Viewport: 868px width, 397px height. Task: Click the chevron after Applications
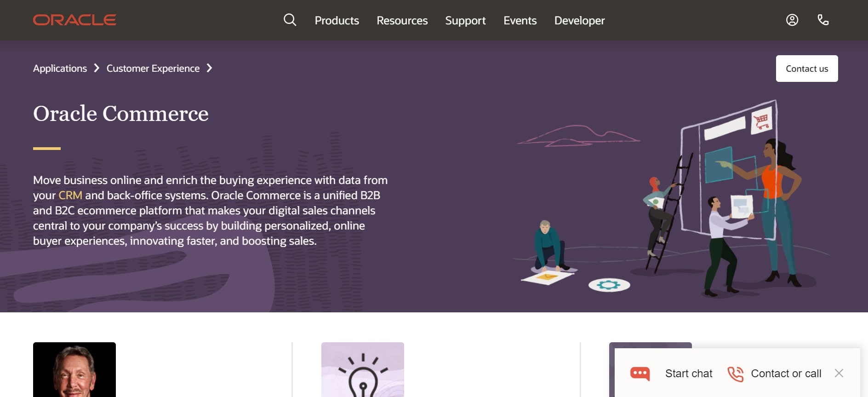pyautogui.click(x=97, y=68)
